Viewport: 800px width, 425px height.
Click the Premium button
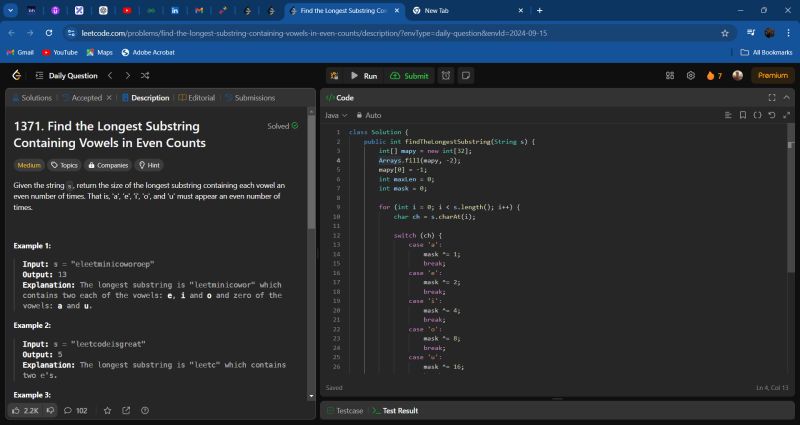[772, 75]
